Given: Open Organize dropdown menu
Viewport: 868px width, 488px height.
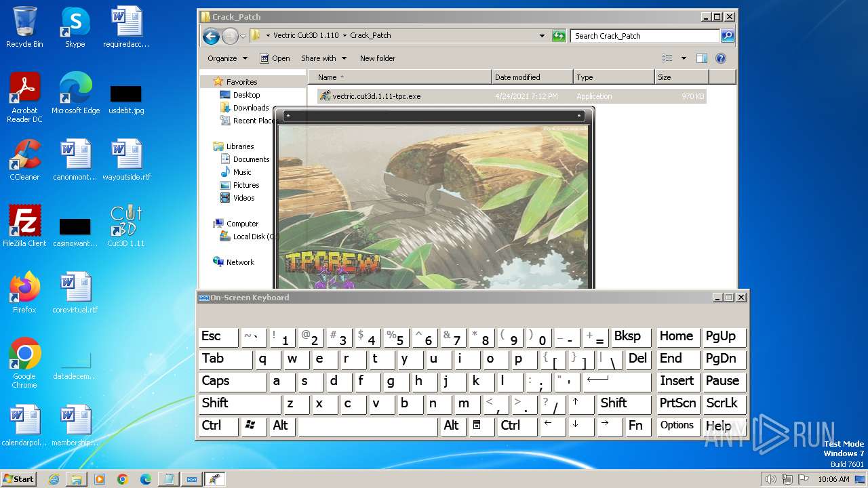Looking at the screenshot, I should point(228,58).
